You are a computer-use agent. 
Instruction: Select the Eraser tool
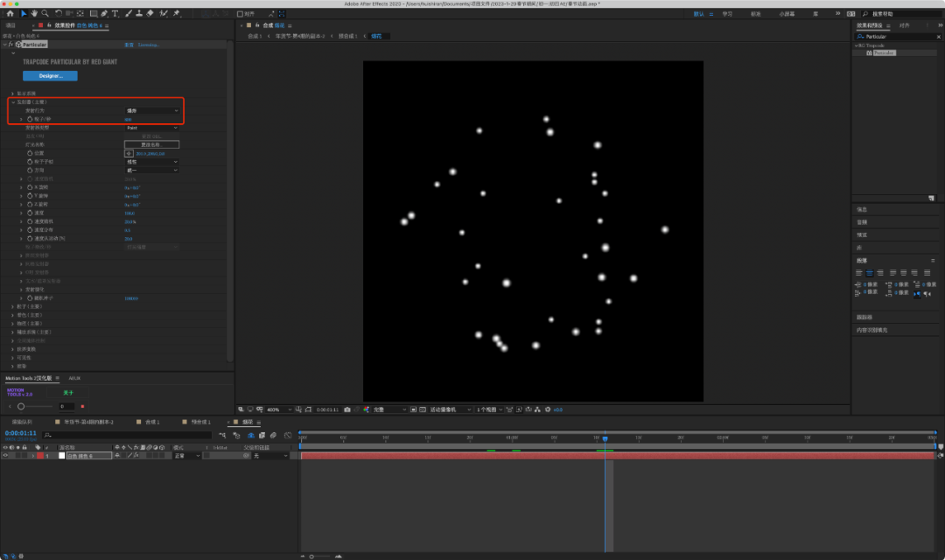pyautogui.click(x=150, y=14)
